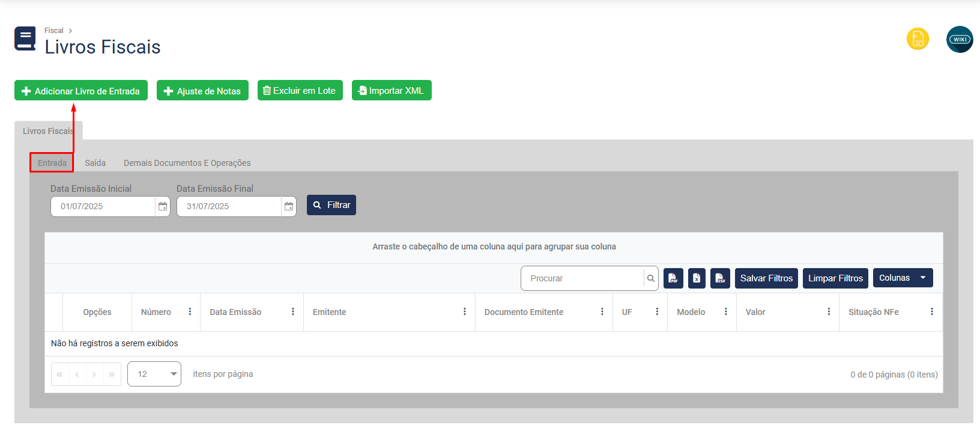The width and height of the screenshot is (980, 428).
Task: Open Emitente column menu
Action: click(465, 312)
